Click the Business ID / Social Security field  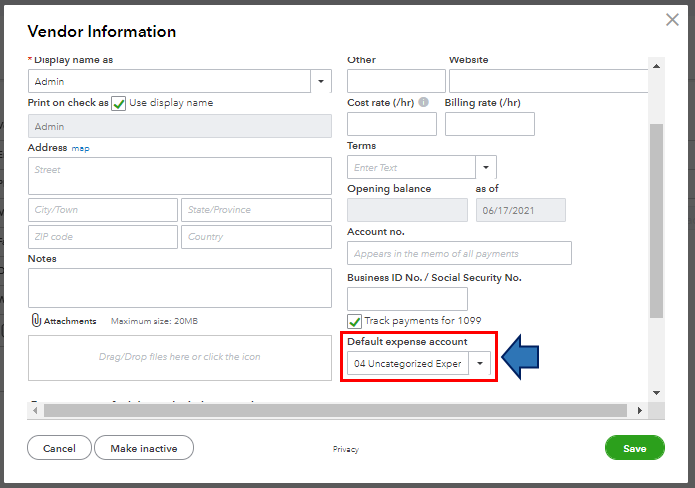[407, 298]
